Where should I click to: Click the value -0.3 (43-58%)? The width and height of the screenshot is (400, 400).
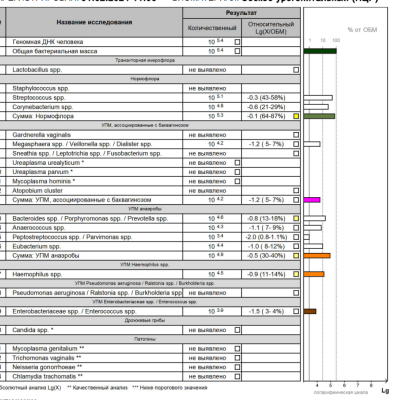click(x=266, y=98)
